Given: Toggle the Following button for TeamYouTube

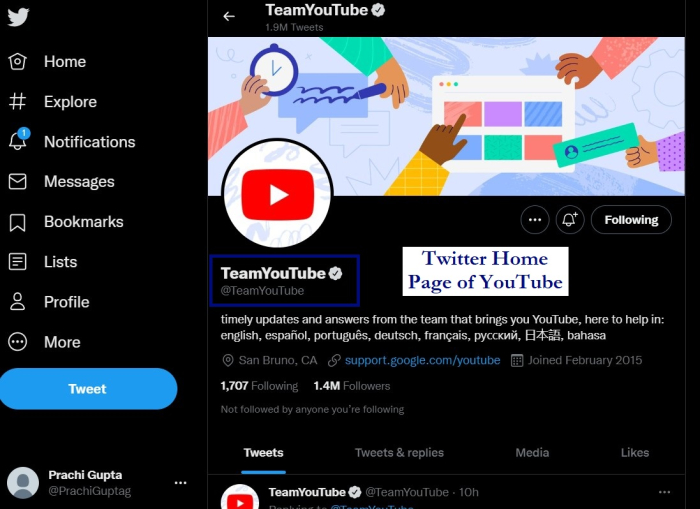Looking at the screenshot, I should tap(631, 220).
